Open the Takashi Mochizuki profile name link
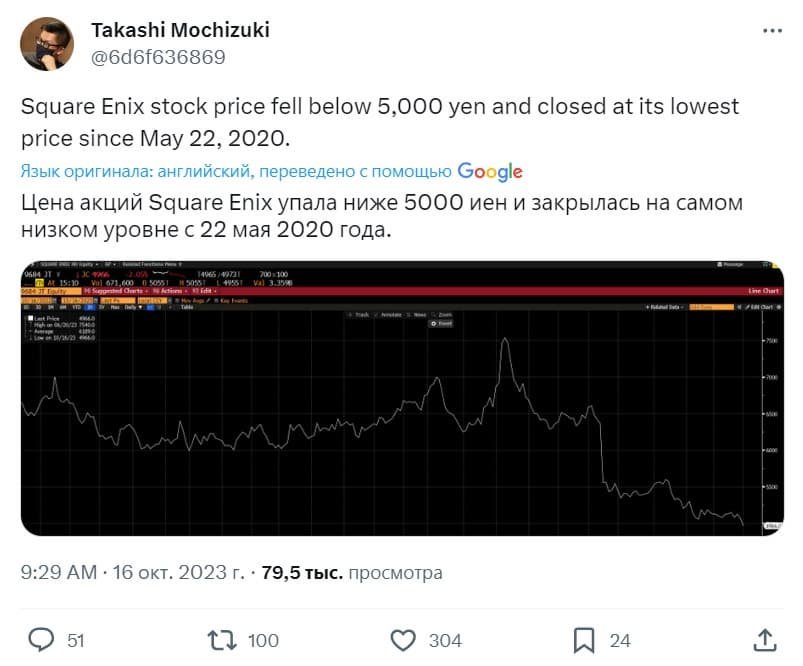Image resolution: width=803 pixels, height=666 pixels. pos(180,30)
